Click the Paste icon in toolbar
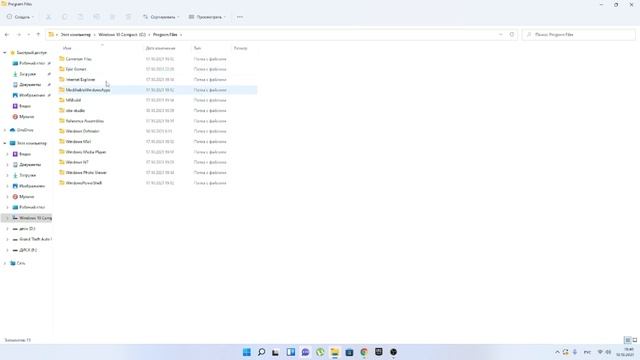Viewport: 640px width, 360px height. coord(80,17)
